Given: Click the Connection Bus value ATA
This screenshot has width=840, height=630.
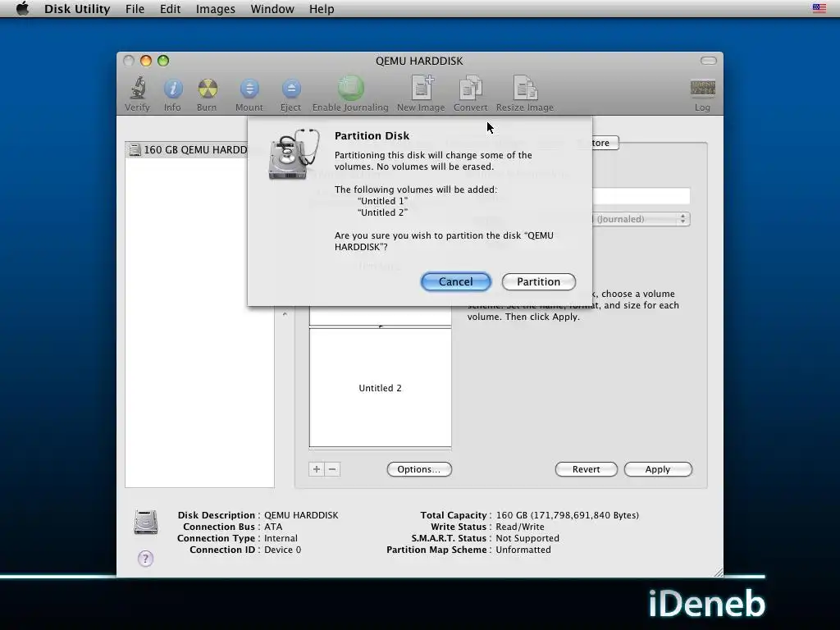Looking at the screenshot, I should (273, 527).
